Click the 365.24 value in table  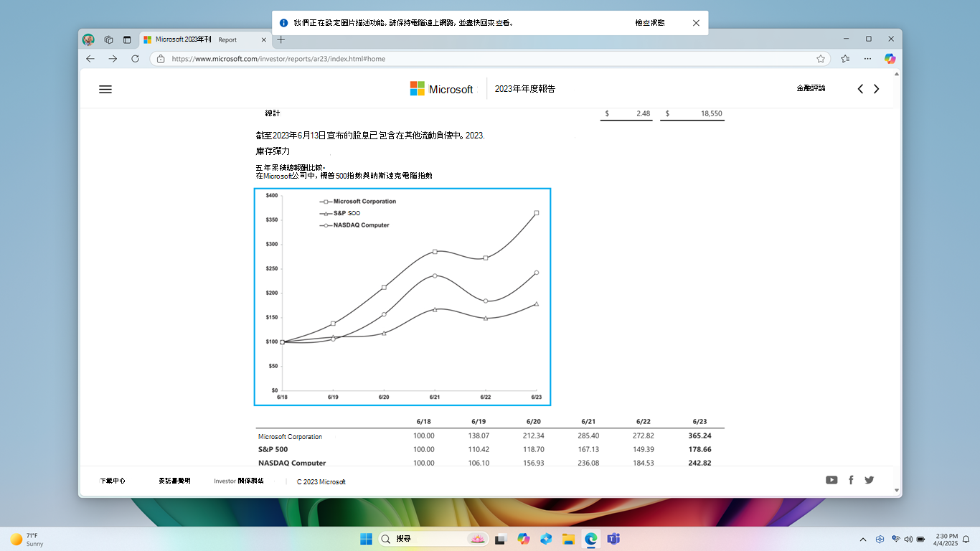[x=699, y=435]
